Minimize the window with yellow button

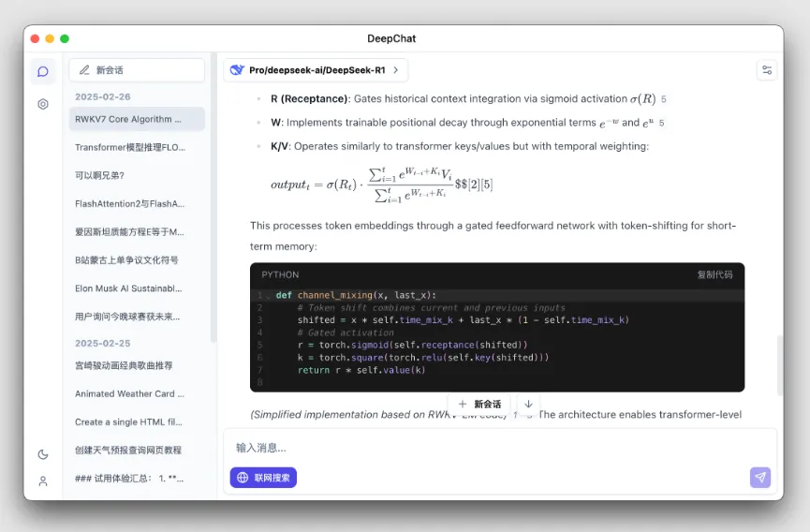[50, 38]
